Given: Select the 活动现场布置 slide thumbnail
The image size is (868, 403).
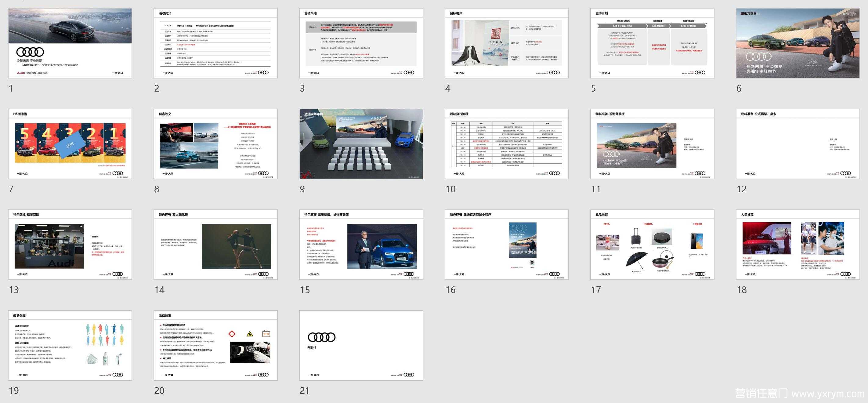Looking at the screenshot, I should 361,144.
